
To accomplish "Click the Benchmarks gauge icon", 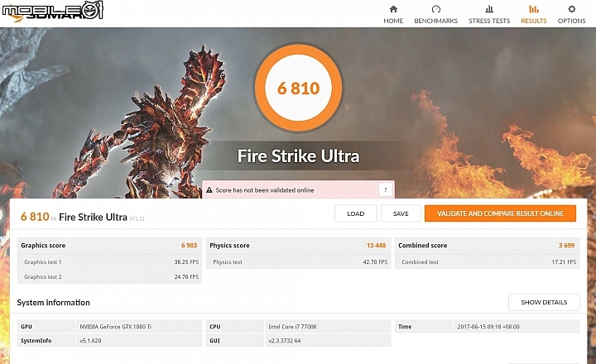I will pos(435,9).
